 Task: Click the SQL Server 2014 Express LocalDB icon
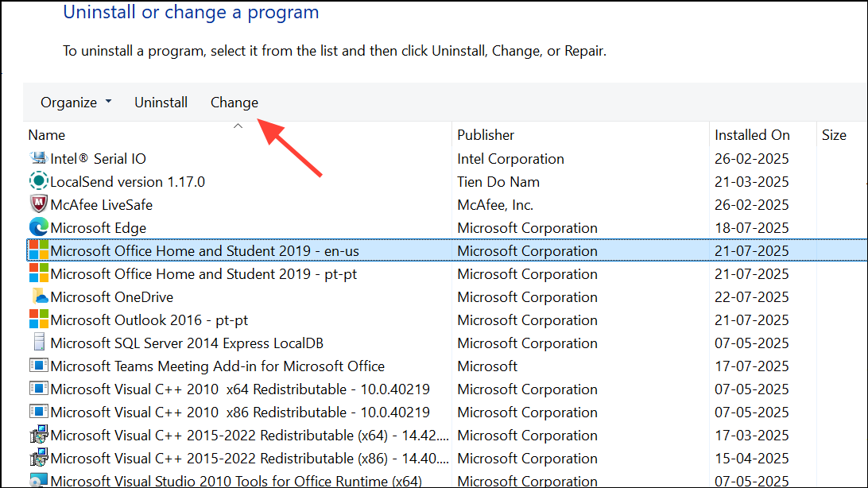point(38,343)
